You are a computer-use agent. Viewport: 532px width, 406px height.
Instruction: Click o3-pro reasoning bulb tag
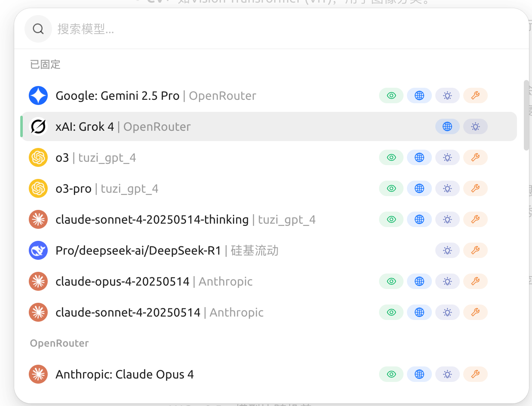(x=447, y=188)
